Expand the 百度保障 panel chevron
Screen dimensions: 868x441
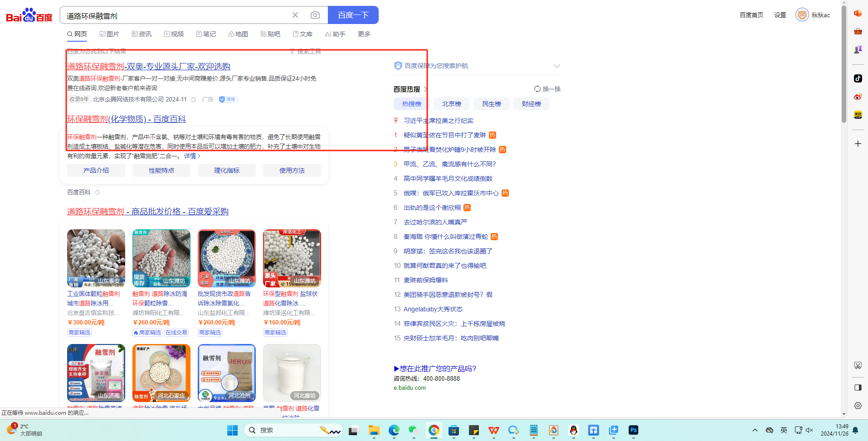556,66
